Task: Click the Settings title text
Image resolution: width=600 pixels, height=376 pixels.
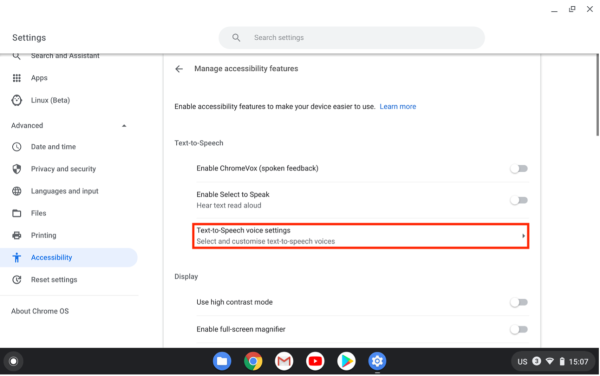Action: pos(29,38)
